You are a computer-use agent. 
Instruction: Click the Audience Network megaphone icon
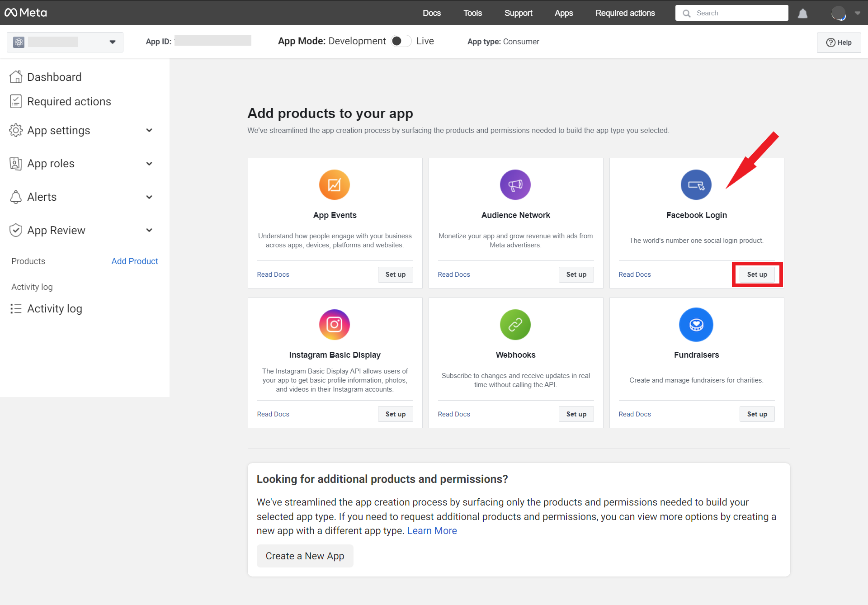515,184
